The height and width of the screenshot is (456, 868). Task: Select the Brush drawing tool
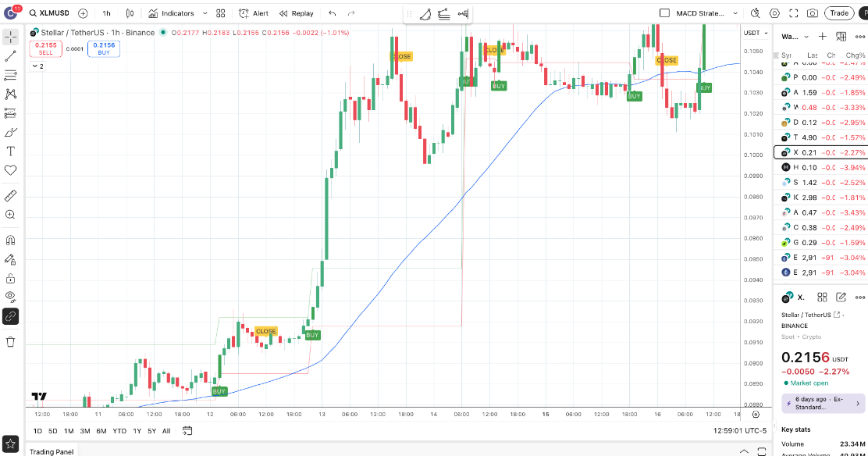click(x=11, y=133)
